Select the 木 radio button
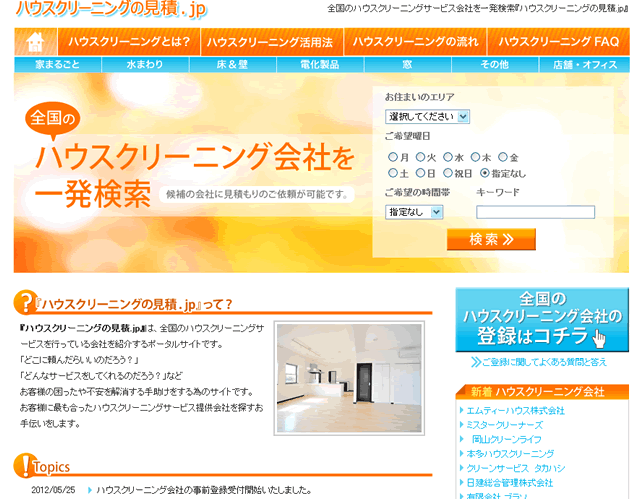The image size is (640, 503). coord(475,157)
